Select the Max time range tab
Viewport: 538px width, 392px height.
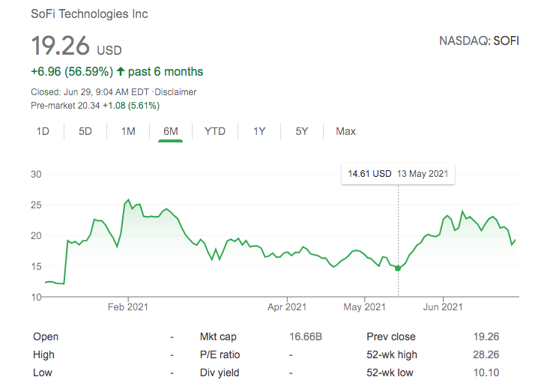[x=345, y=131]
